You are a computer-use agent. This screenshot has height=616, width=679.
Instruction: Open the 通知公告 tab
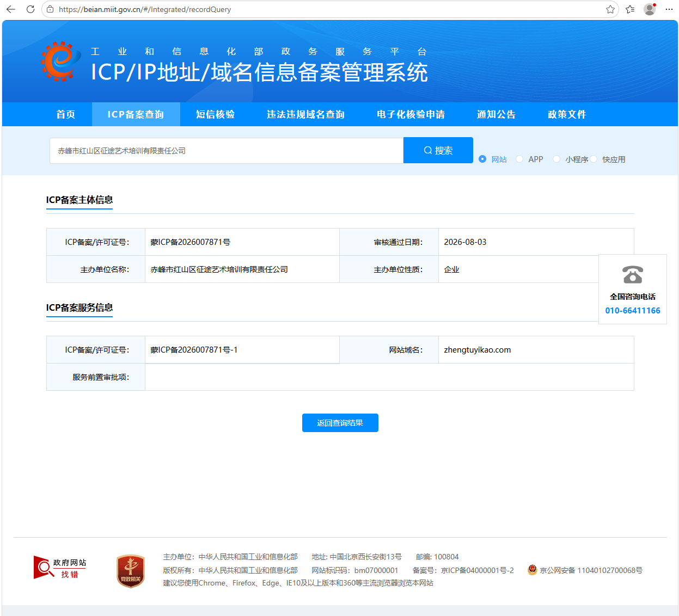pos(497,114)
